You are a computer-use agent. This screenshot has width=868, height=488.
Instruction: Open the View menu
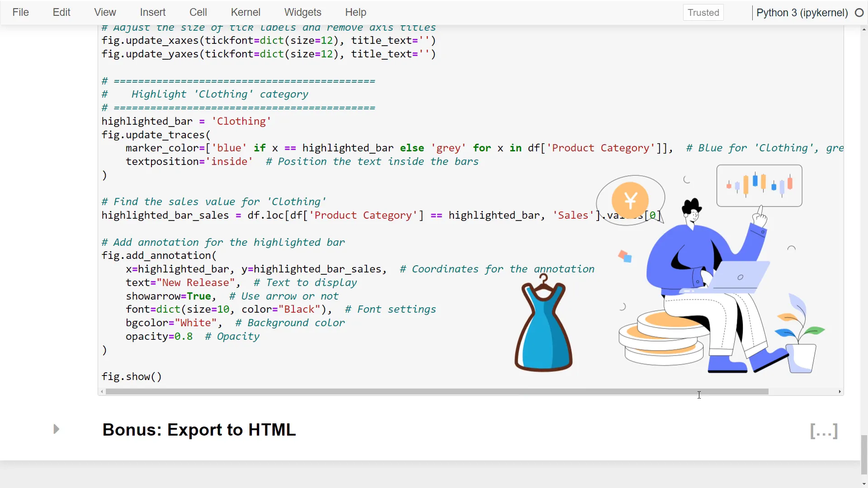coord(105,12)
